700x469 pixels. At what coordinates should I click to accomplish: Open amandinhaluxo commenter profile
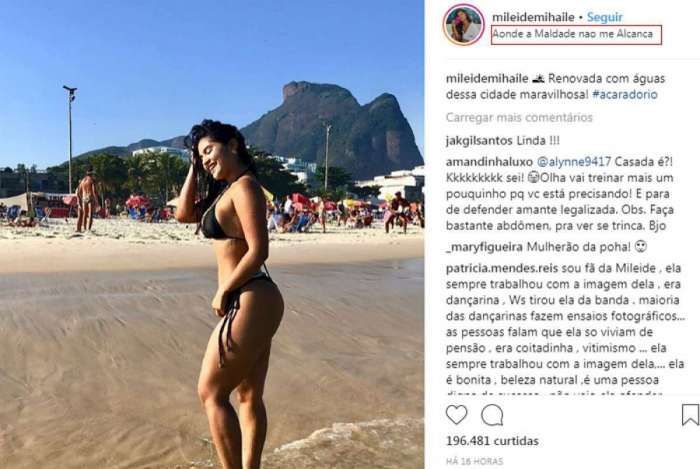tap(489, 162)
